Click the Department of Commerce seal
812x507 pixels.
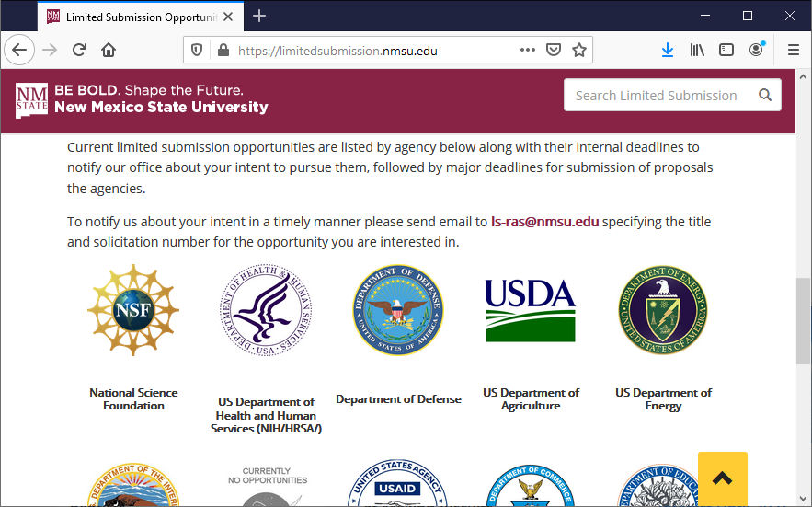(x=531, y=485)
